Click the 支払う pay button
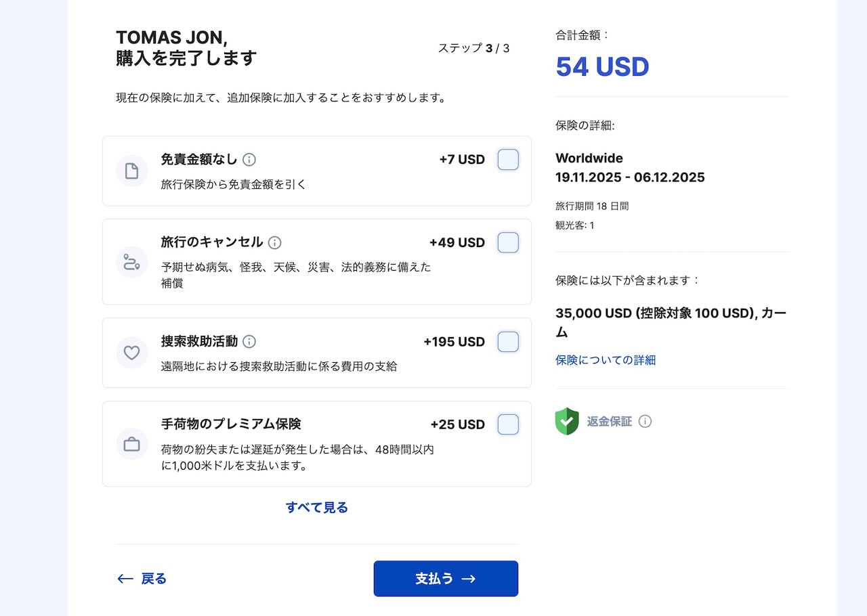Image resolution: width=867 pixels, height=616 pixels. 446,579
